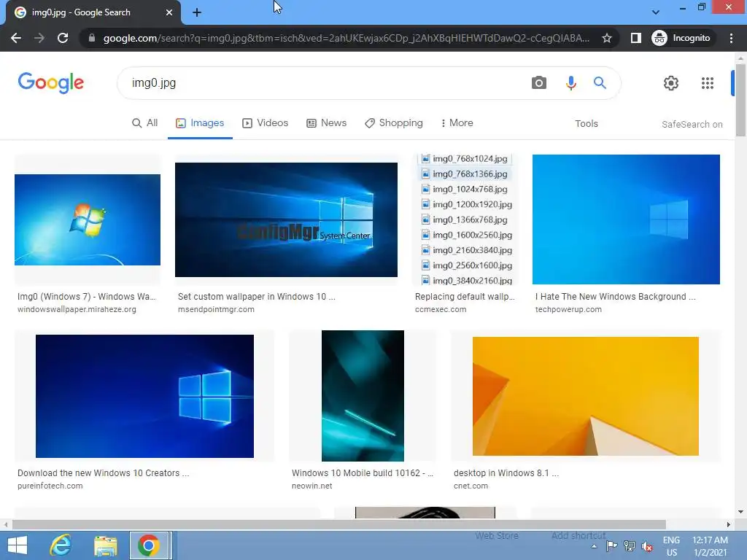This screenshot has width=747, height=560.
Task: Click the Incognito profile button
Action: click(x=681, y=38)
